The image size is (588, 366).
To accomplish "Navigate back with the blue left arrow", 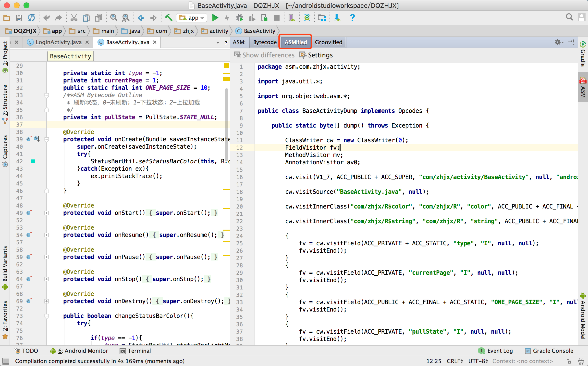I will [x=141, y=18].
